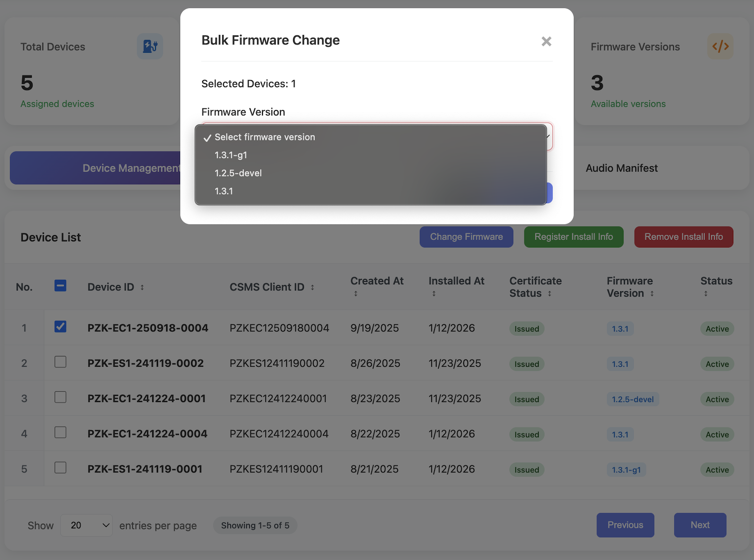Close the Bulk Firmware Change dialog

(546, 41)
